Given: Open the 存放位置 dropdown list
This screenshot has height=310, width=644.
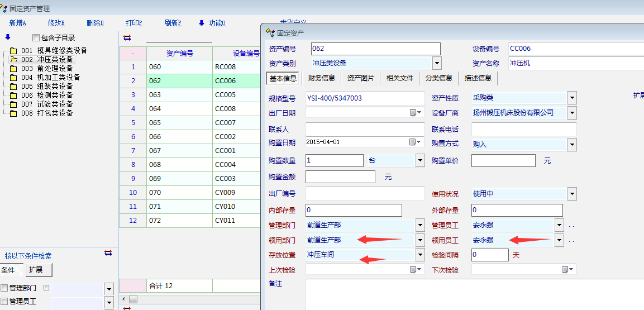Looking at the screenshot, I should tap(420, 255).
